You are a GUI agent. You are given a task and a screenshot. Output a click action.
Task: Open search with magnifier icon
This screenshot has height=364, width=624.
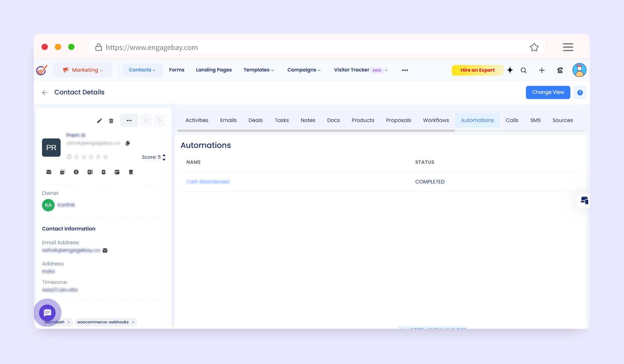coord(523,70)
